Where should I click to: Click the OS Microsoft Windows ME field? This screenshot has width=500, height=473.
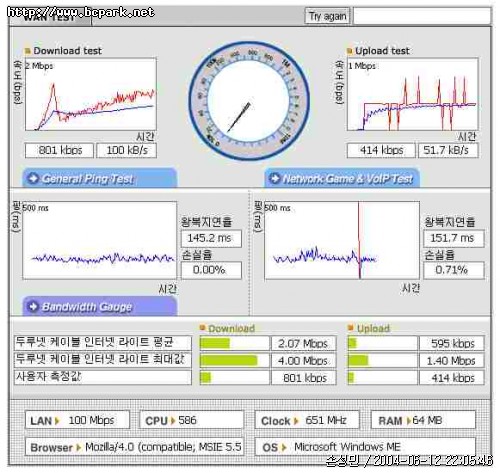click(365, 447)
